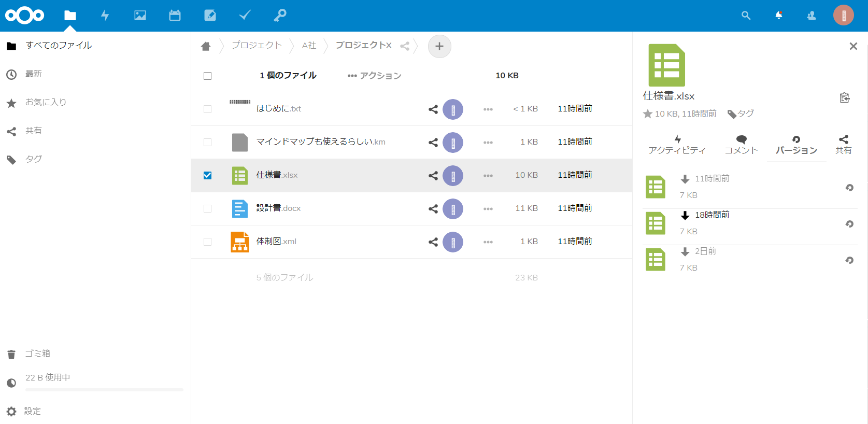Screen dimensions: 868x424
Task: Open more actions menu for 設計書.docx
Action: point(488,209)
